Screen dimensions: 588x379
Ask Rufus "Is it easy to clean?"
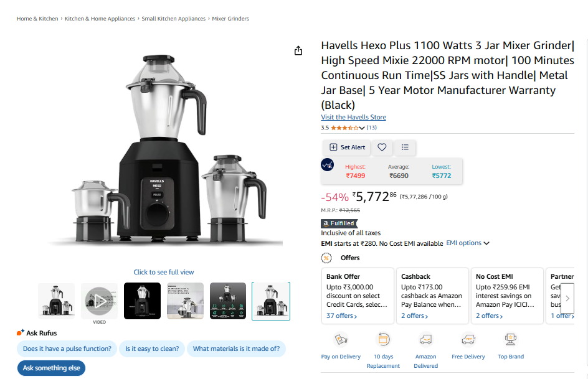152,349
